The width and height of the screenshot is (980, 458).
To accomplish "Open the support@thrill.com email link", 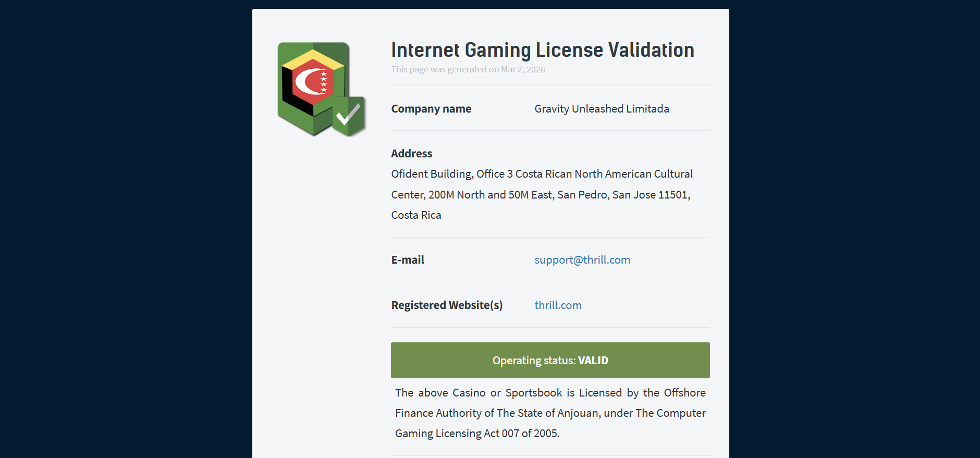I will pyautogui.click(x=582, y=260).
